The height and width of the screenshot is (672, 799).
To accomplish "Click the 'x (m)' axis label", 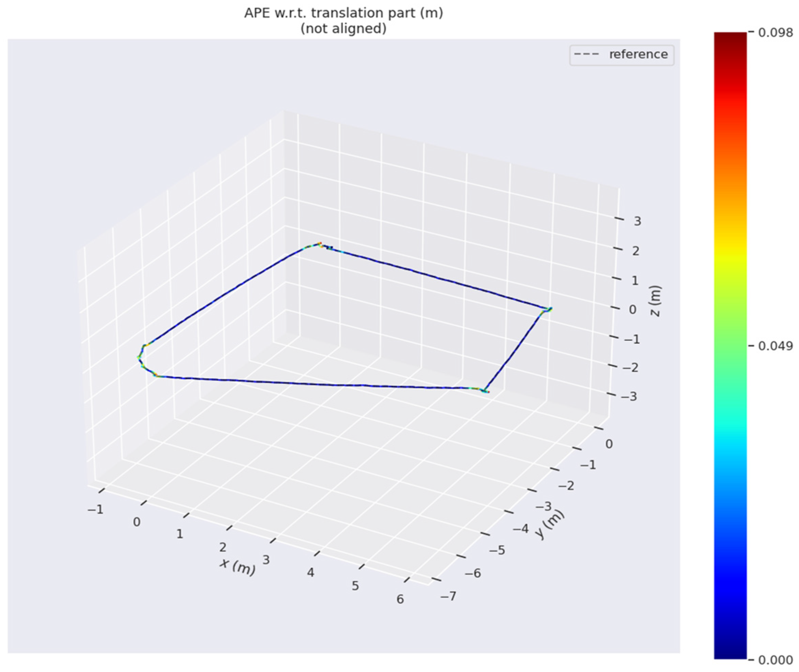I will (237, 567).
